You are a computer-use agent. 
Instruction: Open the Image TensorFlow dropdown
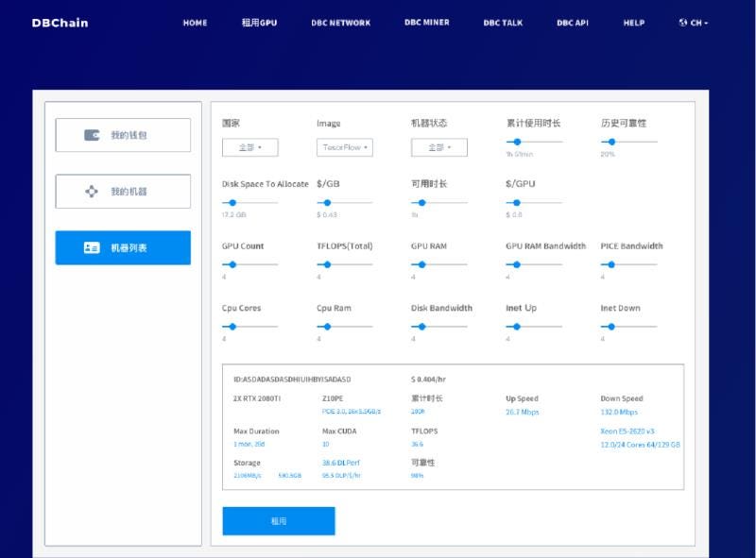click(x=345, y=147)
